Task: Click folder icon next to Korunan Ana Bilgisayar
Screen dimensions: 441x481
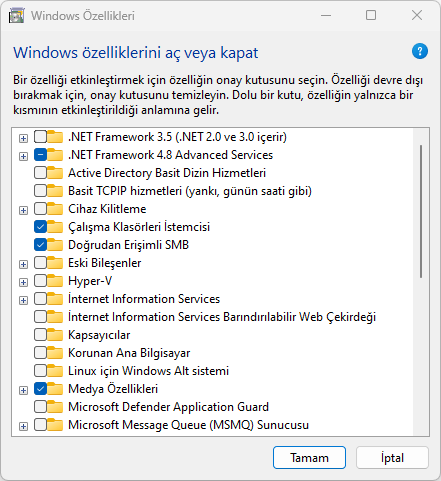Action: coord(55,353)
